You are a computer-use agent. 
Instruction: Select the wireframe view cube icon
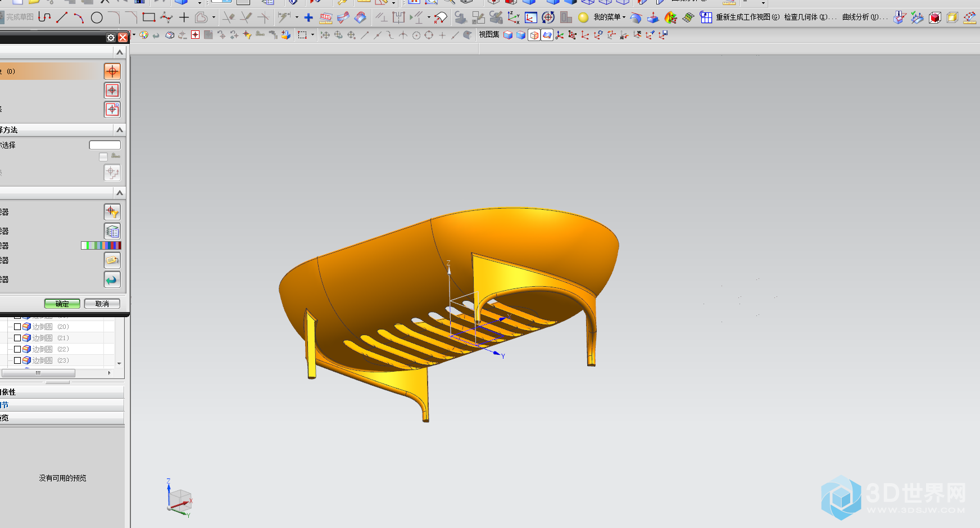click(534, 35)
